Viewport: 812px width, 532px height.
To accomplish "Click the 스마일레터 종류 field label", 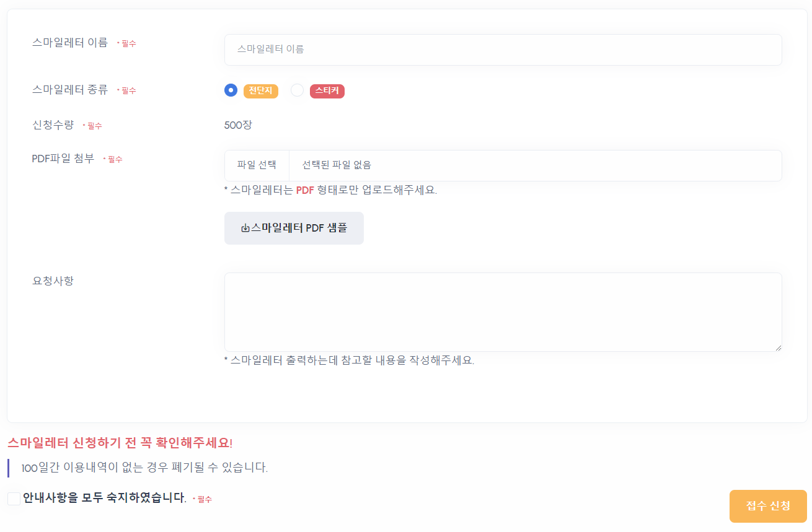I will click(x=70, y=90).
